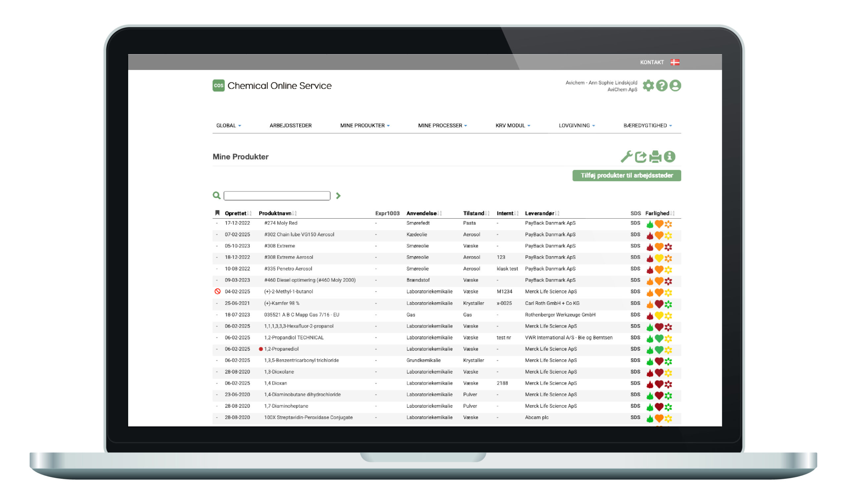The height and width of the screenshot is (504, 847).
Task: Open the info circle icon
Action: coord(669,156)
